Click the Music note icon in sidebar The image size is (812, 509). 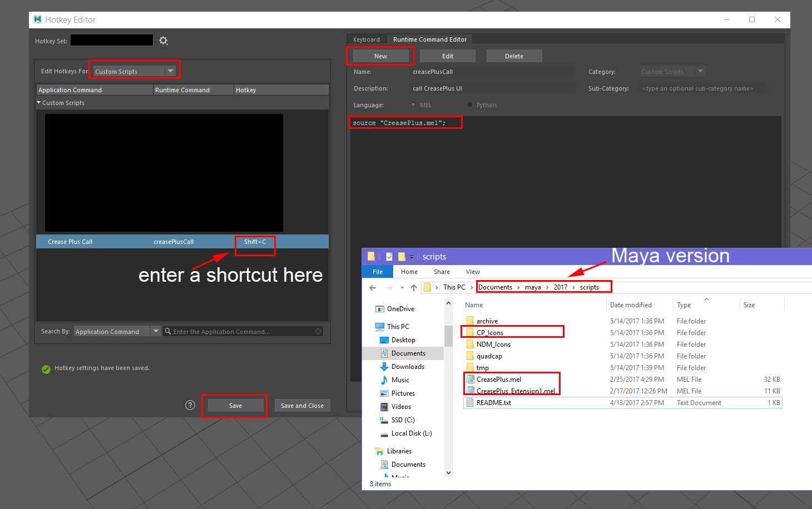(384, 380)
